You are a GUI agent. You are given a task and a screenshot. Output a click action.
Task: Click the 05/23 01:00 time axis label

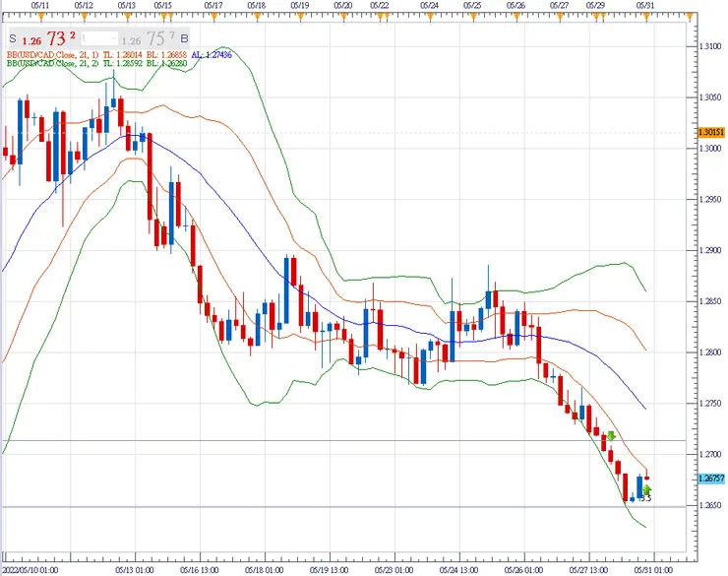click(x=394, y=569)
